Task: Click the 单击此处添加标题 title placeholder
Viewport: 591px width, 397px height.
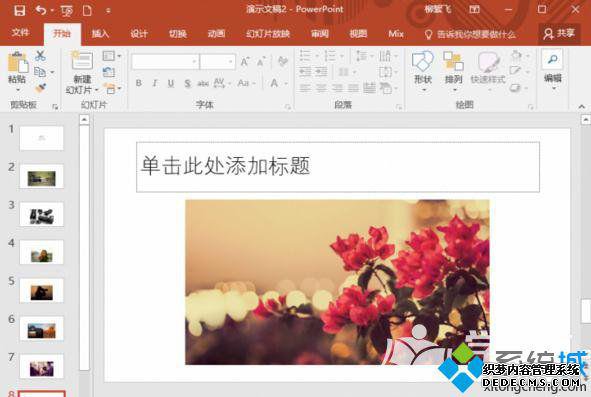Action: point(338,167)
